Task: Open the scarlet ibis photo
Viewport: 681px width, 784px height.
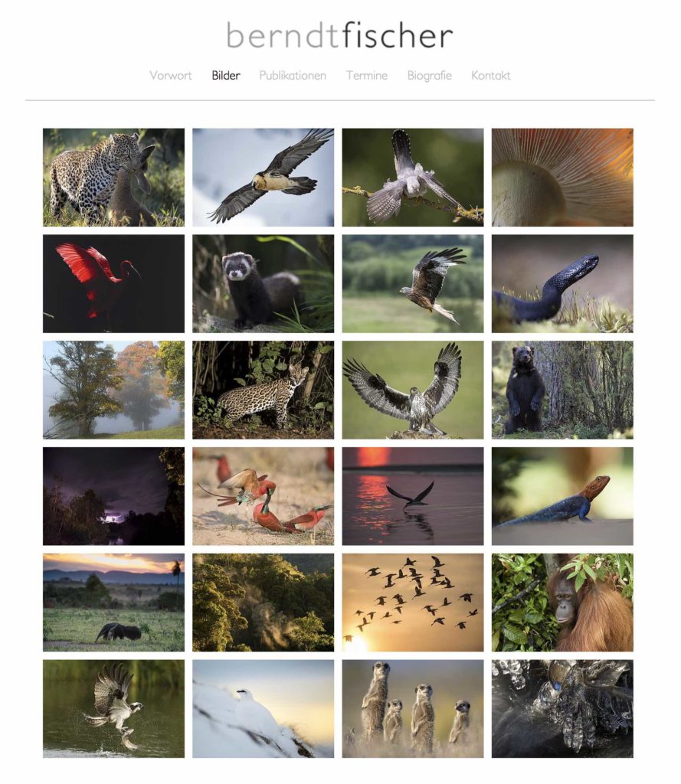Action: click(x=113, y=283)
